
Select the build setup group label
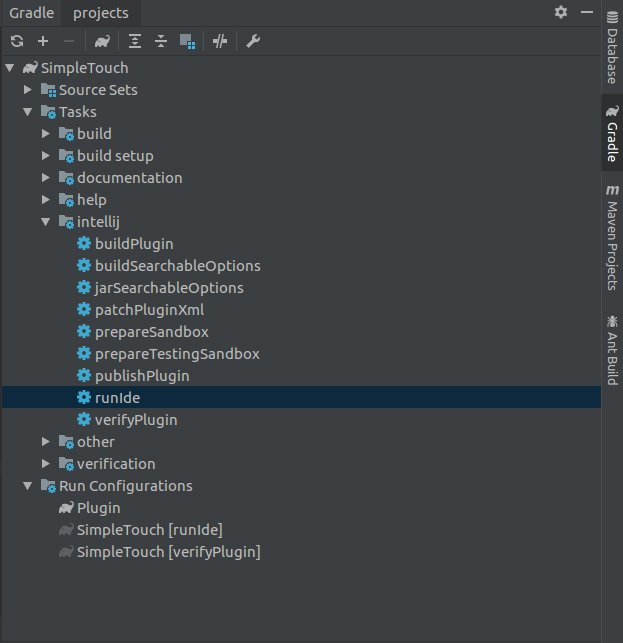(115, 156)
